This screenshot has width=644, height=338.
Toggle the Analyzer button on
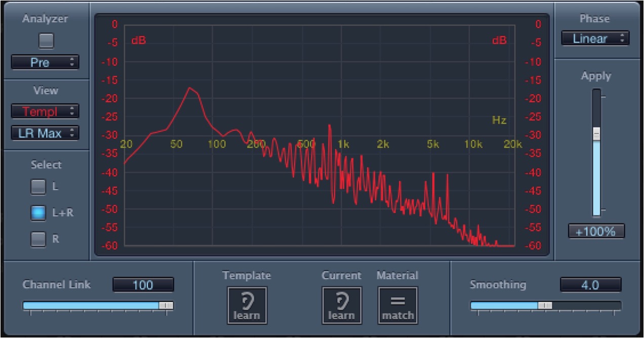pos(46,41)
